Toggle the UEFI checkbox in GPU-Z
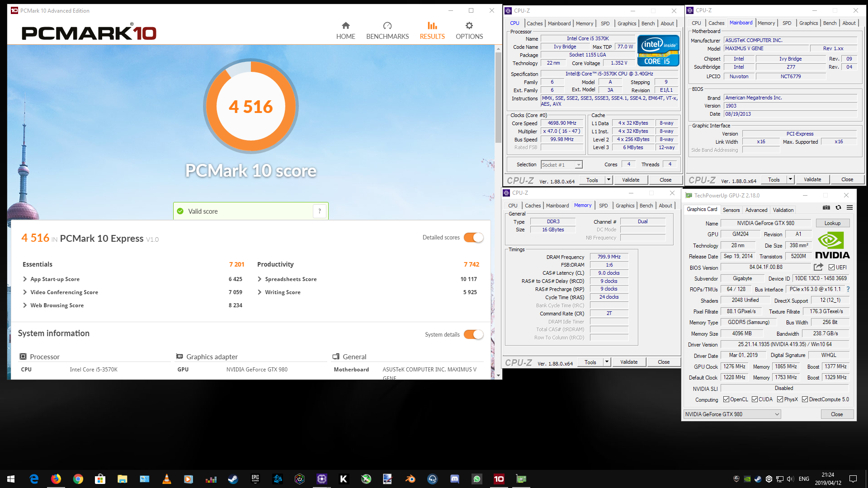The height and width of the screenshot is (488, 868). click(x=831, y=267)
